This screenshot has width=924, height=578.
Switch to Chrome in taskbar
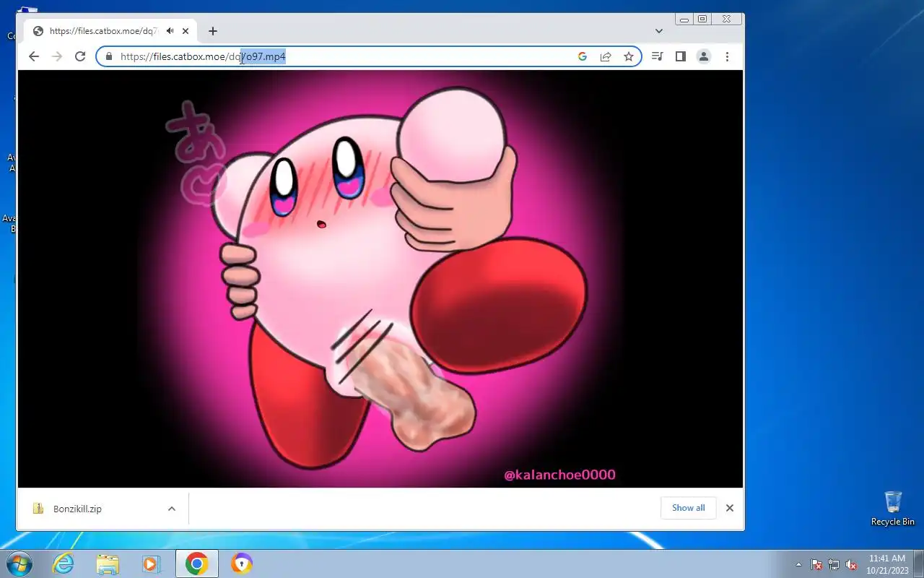(x=196, y=564)
